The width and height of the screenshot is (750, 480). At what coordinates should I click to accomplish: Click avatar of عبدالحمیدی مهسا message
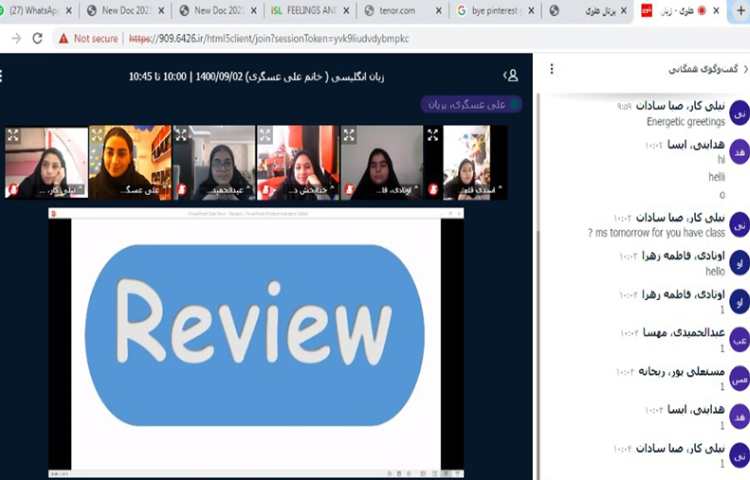tap(739, 340)
